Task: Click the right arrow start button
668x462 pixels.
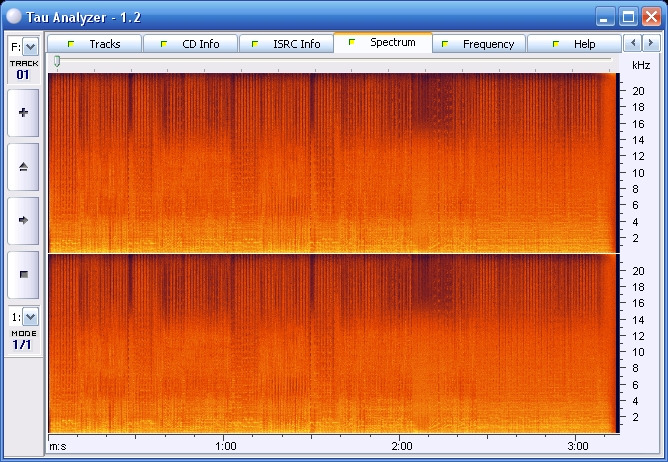Action: click(x=23, y=219)
